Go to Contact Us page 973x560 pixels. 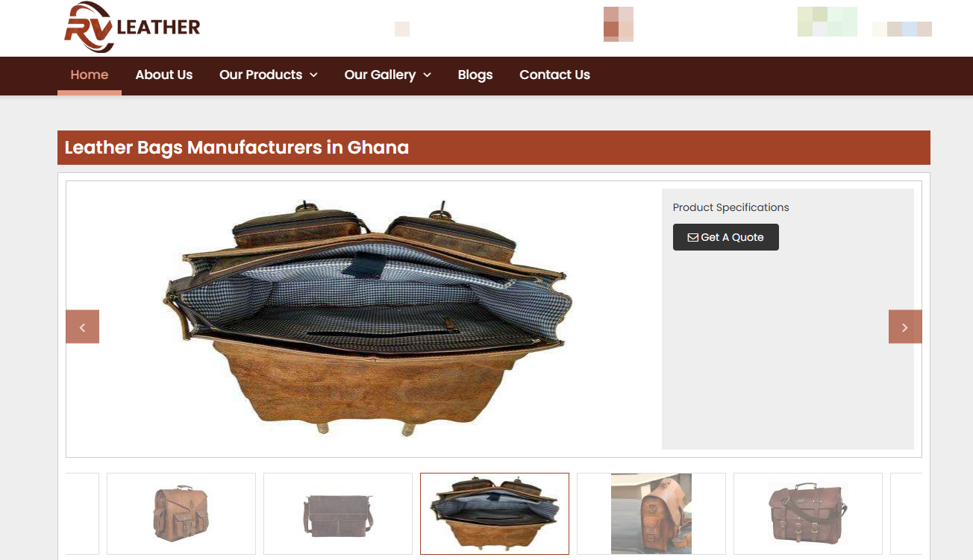554,75
